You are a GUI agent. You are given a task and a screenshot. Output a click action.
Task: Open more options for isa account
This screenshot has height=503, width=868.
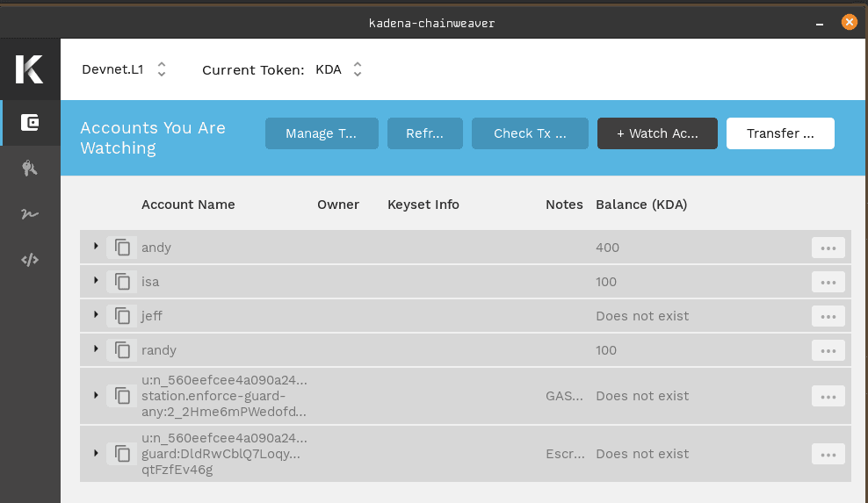point(828,282)
